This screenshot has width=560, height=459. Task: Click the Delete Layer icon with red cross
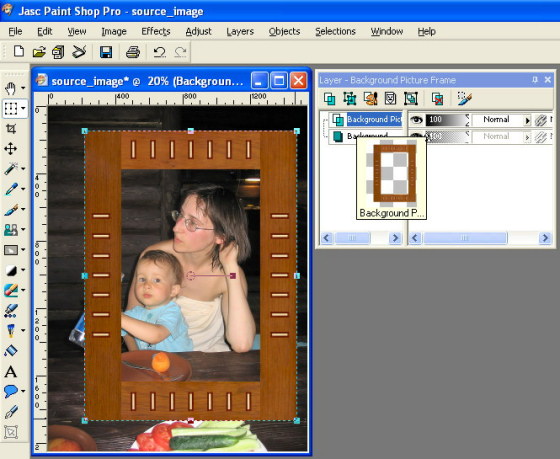[438, 98]
